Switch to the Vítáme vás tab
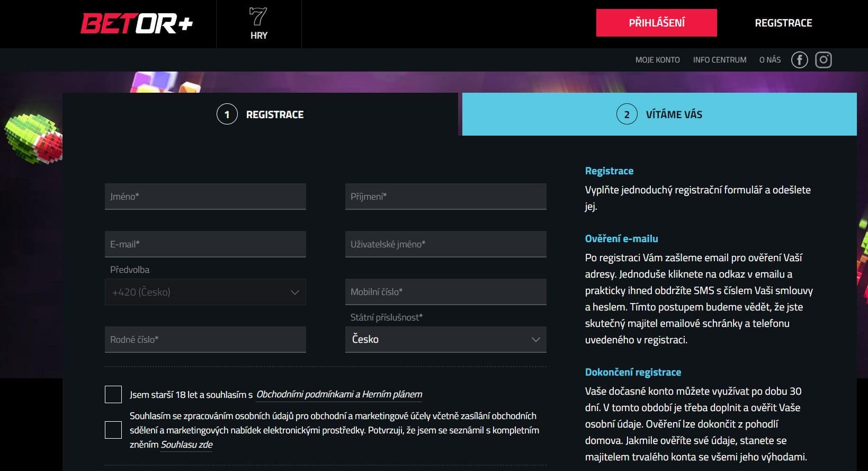This screenshot has width=868, height=471. [x=659, y=114]
